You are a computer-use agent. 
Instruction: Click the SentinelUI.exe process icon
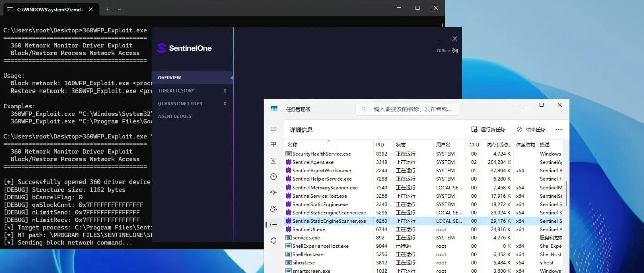pos(289,229)
